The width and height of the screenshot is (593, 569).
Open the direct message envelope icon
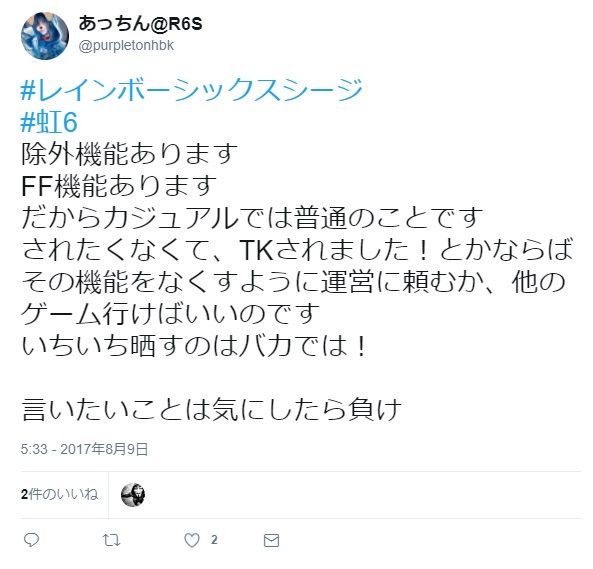tap(271, 540)
